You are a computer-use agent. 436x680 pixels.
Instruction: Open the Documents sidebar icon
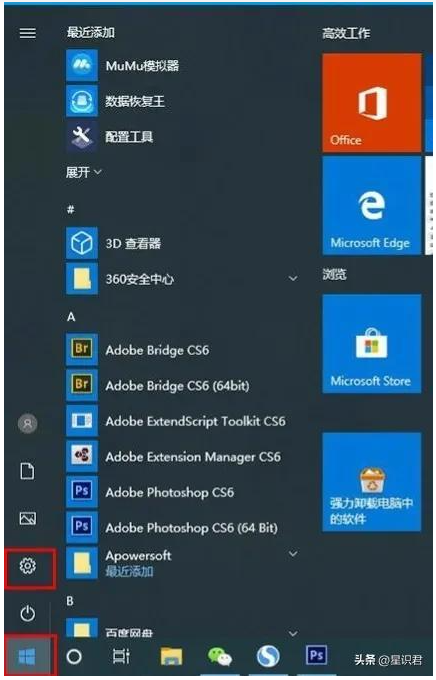coord(28,471)
